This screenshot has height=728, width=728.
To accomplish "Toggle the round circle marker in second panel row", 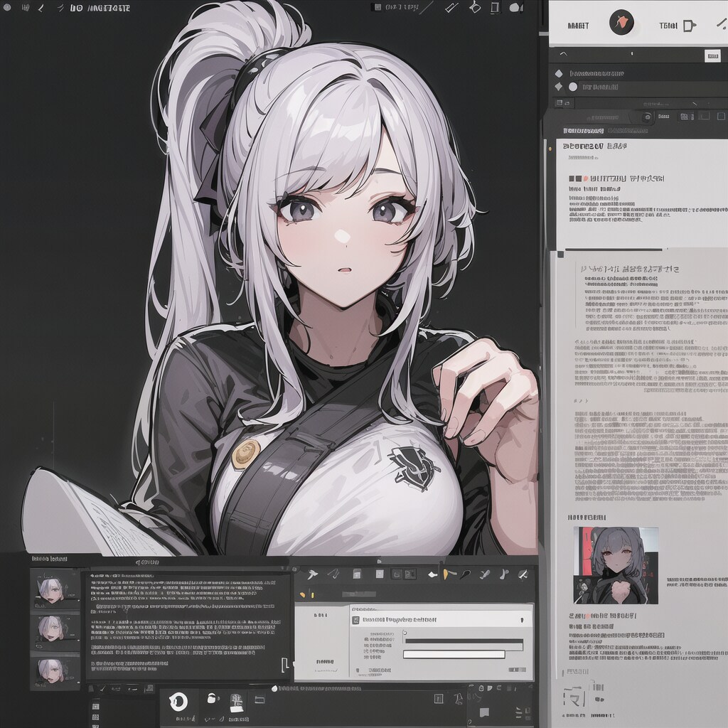I will coord(573,87).
